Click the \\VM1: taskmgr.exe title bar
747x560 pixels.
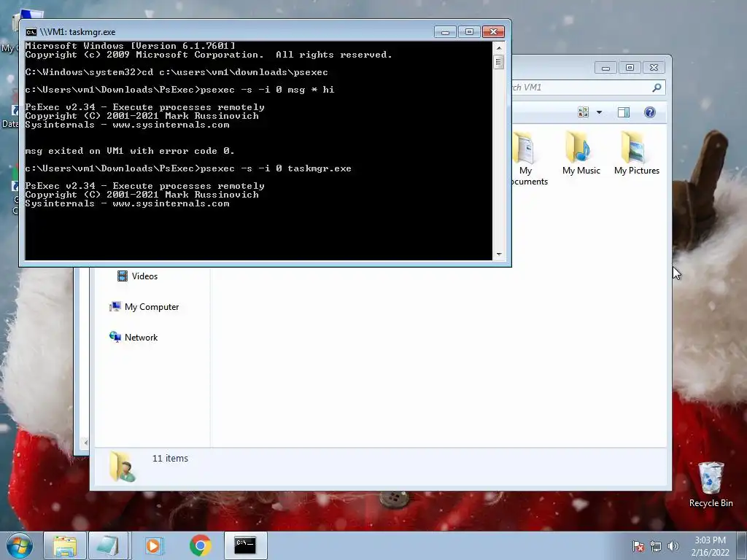(x=228, y=32)
